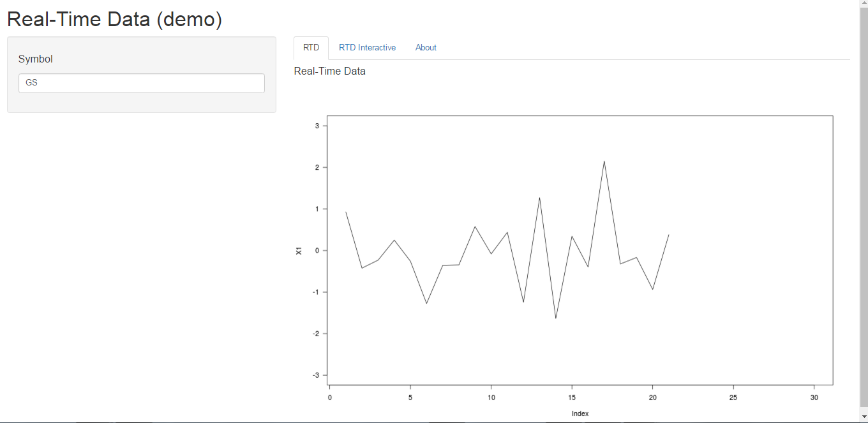Switch to the RTD Interactive tab
The image size is (868, 423).
tap(367, 48)
